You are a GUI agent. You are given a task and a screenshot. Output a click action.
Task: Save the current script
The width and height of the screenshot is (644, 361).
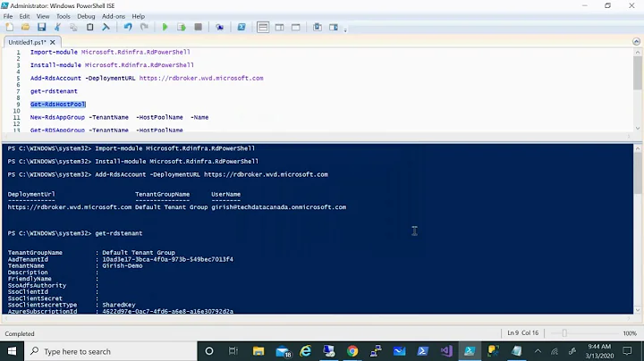coord(41,27)
